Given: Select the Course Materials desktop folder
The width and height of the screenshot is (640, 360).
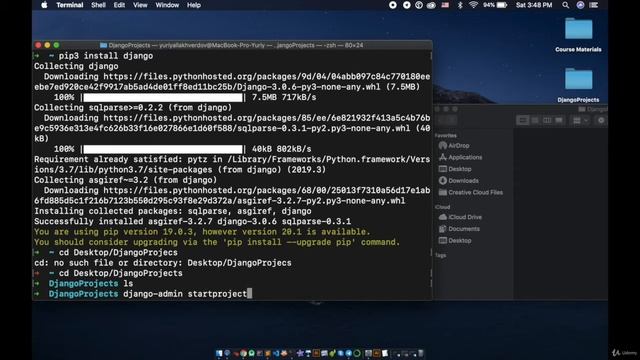Looking at the screenshot, I should click(578, 35).
